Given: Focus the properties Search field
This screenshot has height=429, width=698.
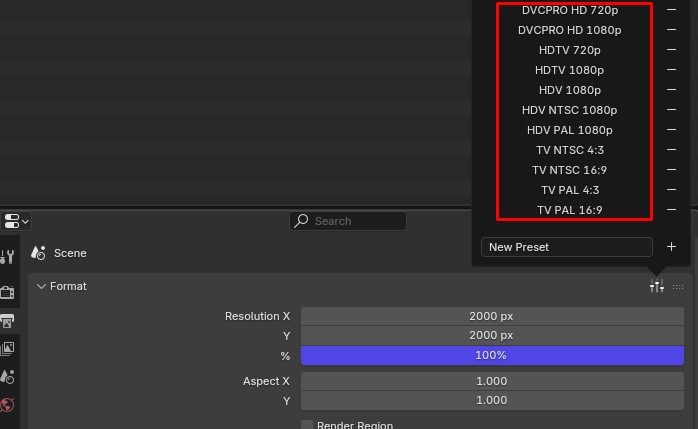Looking at the screenshot, I should click(x=348, y=221).
